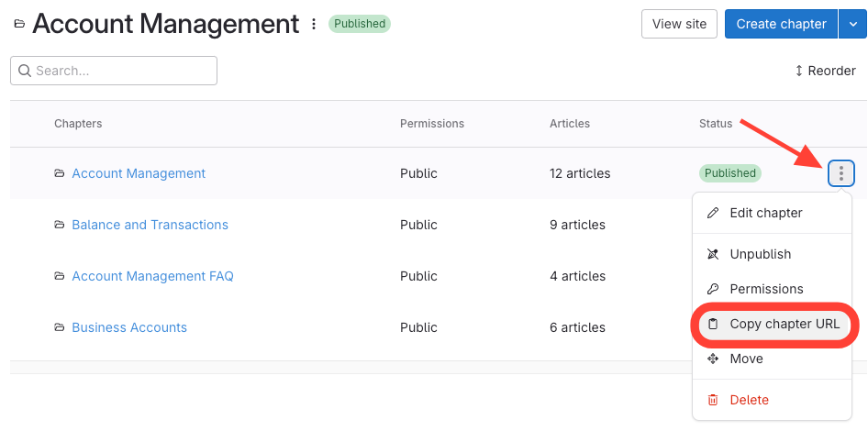The image size is (868, 431).
Task: Click the trash icon next to Delete
Action: pyautogui.click(x=713, y=400)
